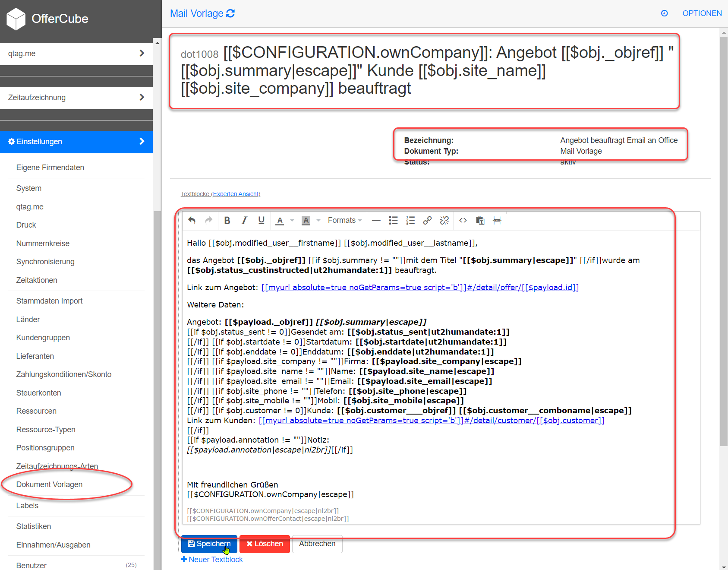Open source code view

pos(463,220)
